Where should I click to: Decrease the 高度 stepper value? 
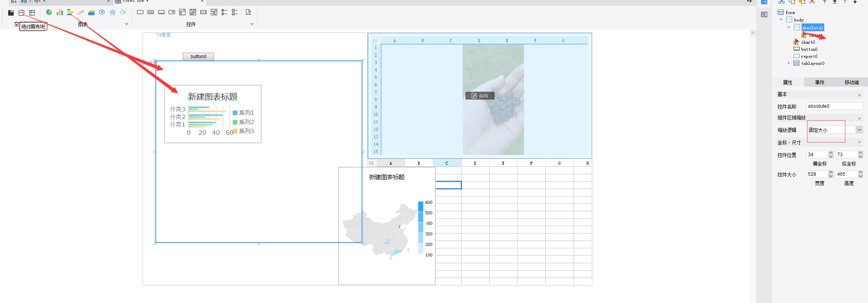(861, 176)
